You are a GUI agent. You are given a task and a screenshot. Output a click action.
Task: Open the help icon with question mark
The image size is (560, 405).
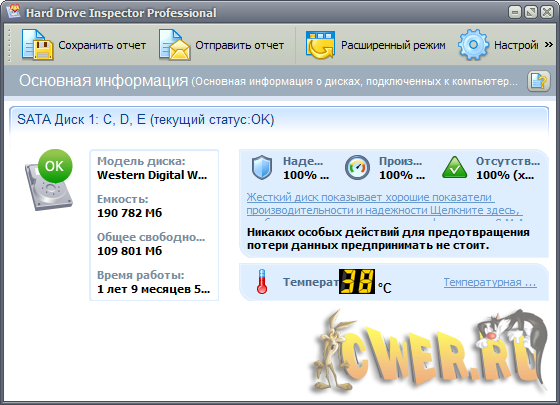(x=539, y=81)
